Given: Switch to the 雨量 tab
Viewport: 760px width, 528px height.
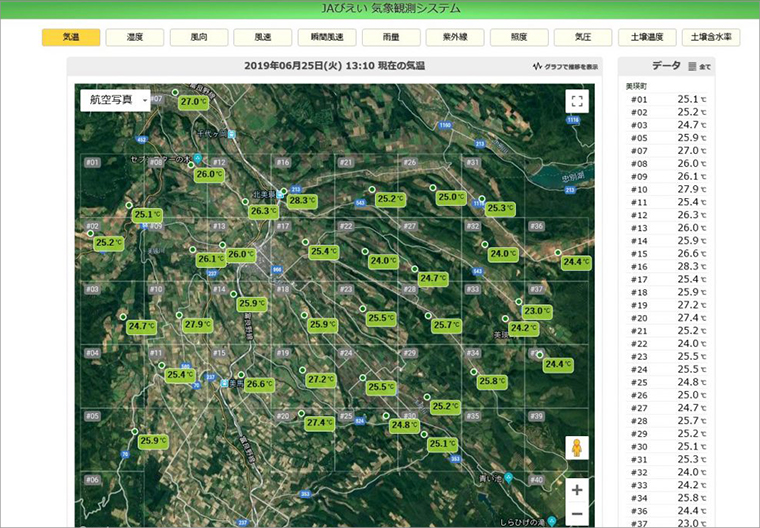Looking at the screenshot, I should [x=391, y=37].
